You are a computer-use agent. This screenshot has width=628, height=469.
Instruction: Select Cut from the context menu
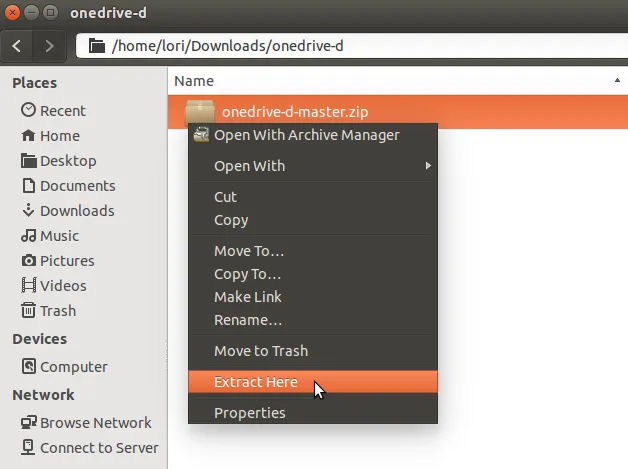313,197
